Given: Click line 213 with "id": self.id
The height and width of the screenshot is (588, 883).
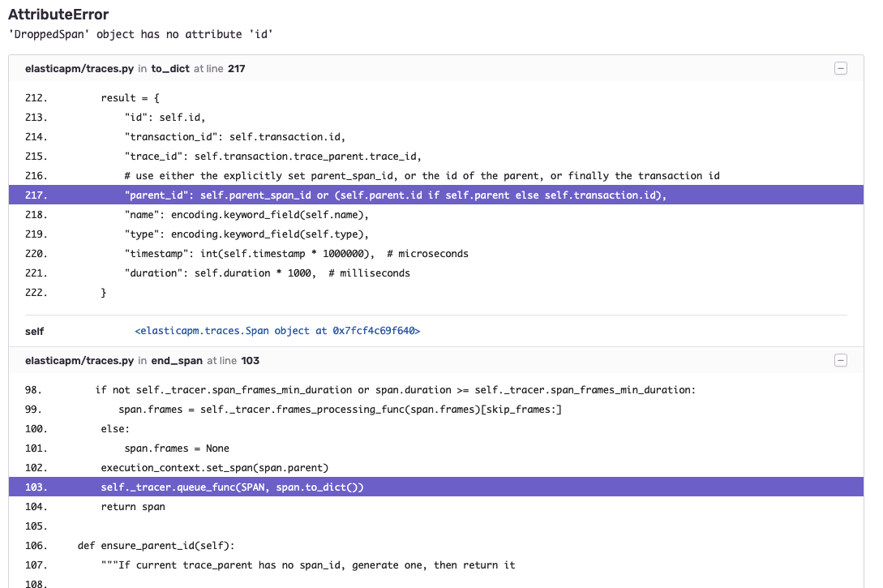Looking at the screenshot, I should coord(165,117).
